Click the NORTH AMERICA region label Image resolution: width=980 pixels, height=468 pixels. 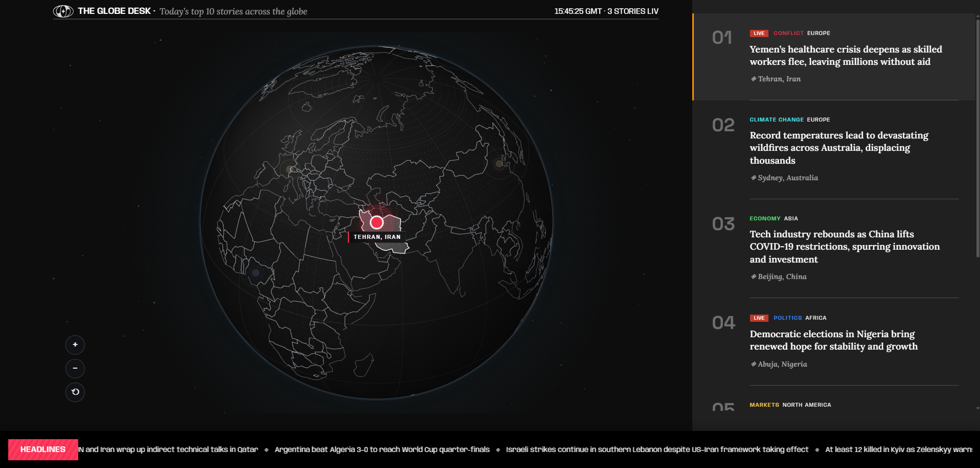[x=807, y=405]
